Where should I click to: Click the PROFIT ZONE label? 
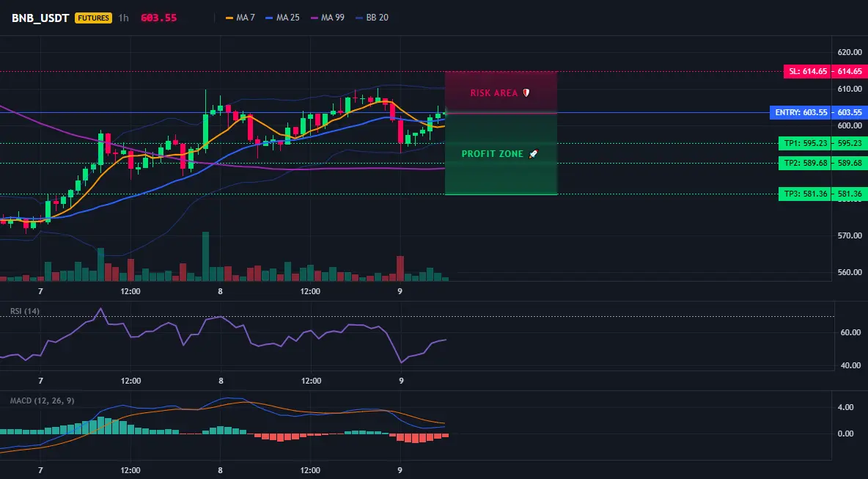point(492,154)
